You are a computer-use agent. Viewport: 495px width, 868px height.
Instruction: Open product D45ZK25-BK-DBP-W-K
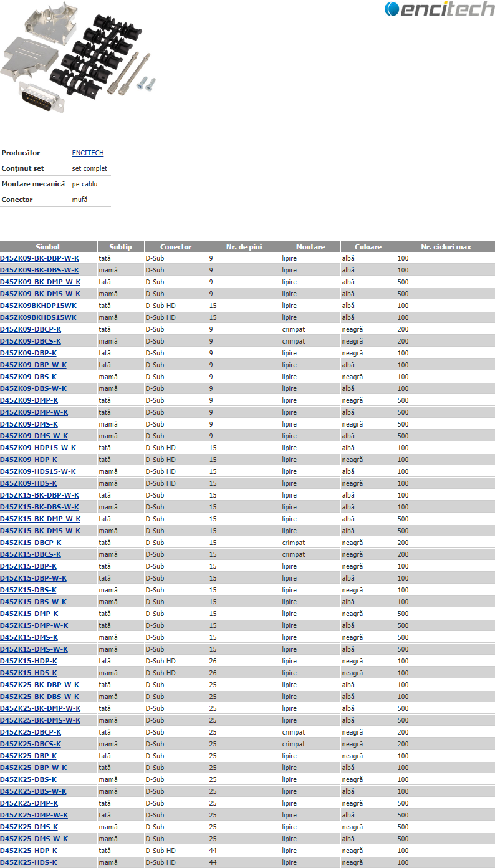pyautogui.click(x=40, y=685)
